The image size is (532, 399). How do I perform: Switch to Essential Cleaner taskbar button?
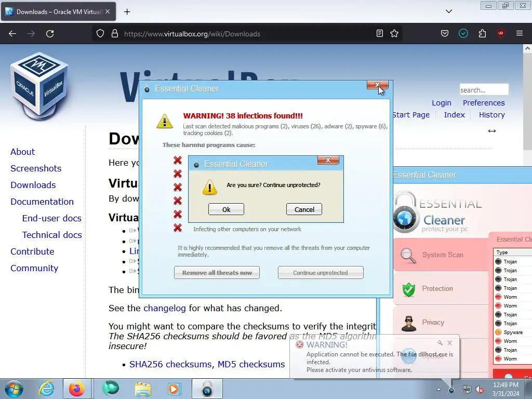(207, 389)
